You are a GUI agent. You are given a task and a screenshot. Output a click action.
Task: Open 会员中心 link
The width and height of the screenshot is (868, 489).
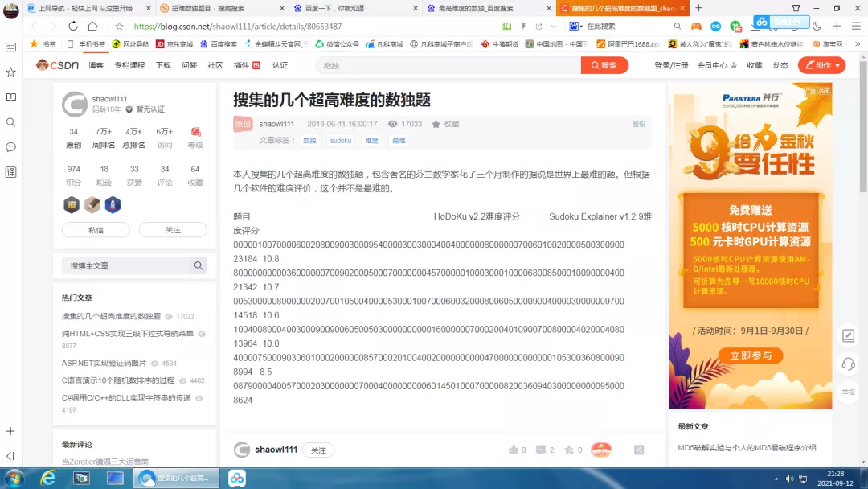pyautogui.click(x=712, y=65)
